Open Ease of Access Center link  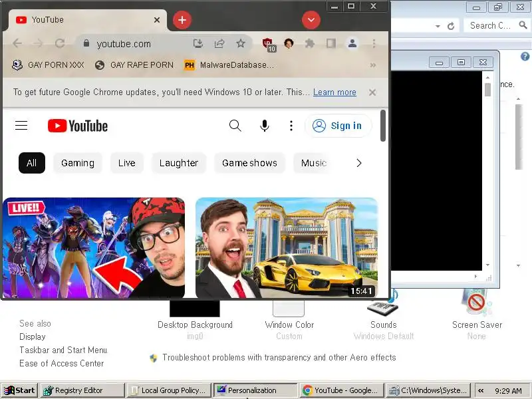[61, 363]
